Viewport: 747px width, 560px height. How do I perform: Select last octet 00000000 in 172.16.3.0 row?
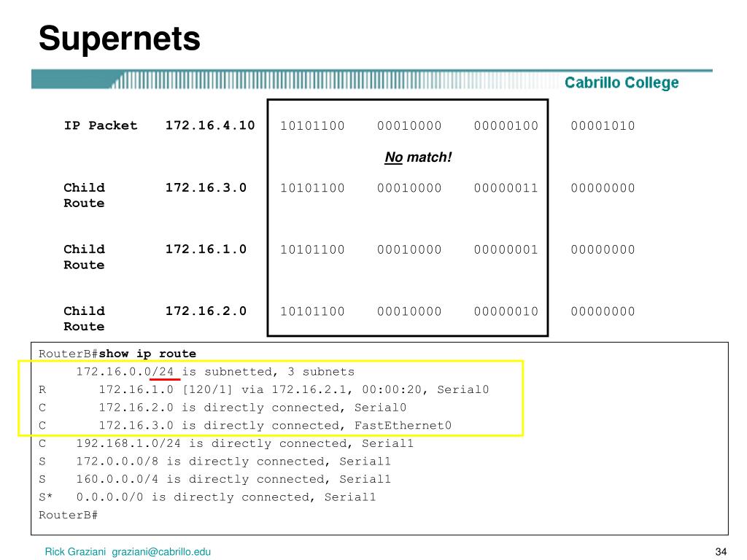(x=603, y=187)
